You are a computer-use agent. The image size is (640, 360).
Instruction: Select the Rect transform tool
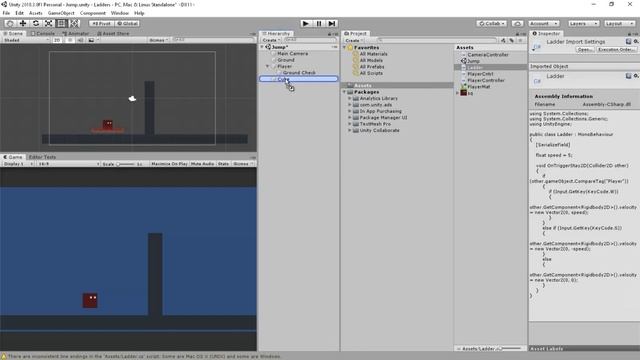pyautogui.click(x=61, y=24)
